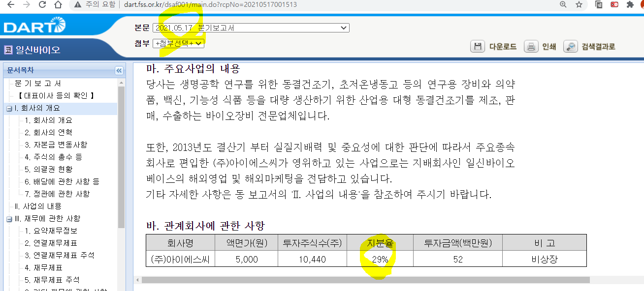Open the extensions puzzle icon
Screen dimensions: 644x291
pos(630,4)
